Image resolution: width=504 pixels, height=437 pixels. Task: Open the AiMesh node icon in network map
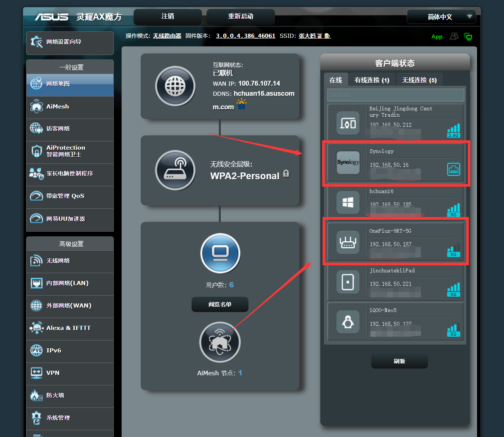(x=220, y=342)
